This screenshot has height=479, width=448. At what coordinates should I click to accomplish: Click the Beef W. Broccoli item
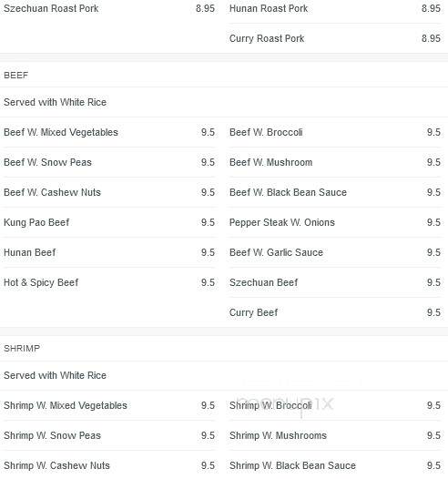pos(266,132)
